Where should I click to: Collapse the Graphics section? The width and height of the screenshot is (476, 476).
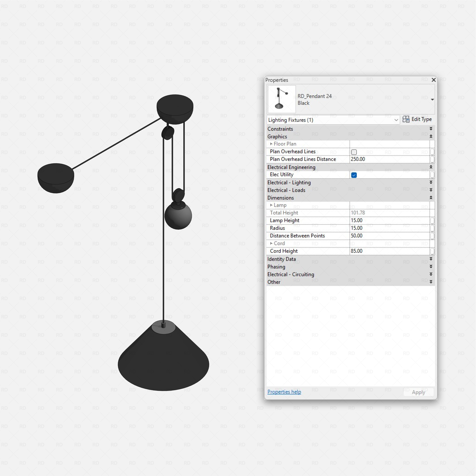click(431, 136)
